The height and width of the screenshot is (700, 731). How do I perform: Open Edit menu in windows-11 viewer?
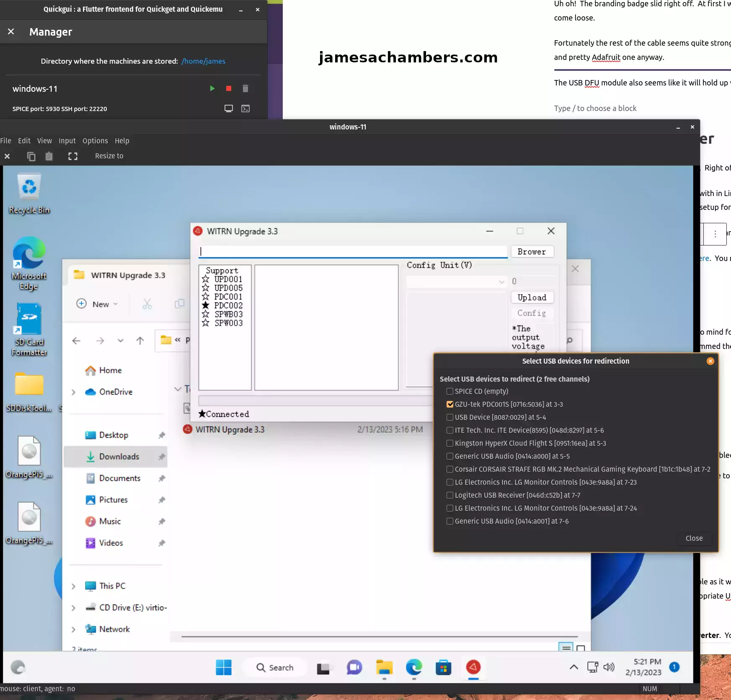tap(24, 141)
